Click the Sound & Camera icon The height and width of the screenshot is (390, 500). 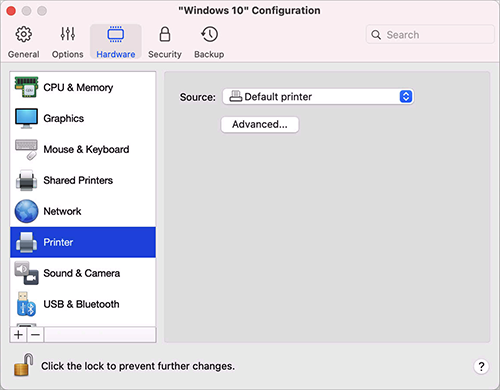pos(26,273)
